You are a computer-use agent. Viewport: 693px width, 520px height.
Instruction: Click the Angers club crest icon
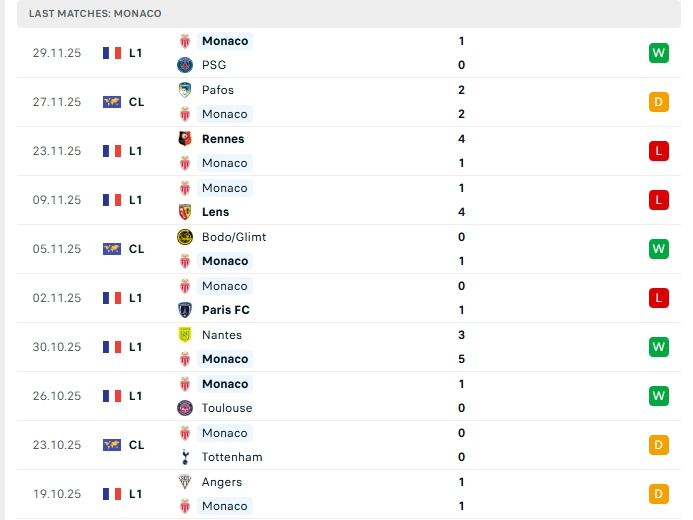pyautogui.click(x=184, y=482)
